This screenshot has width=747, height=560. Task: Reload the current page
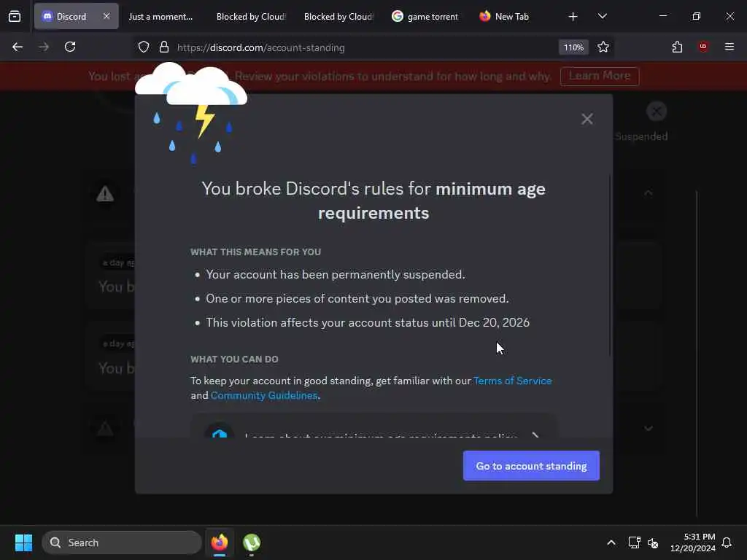(70, 47)
